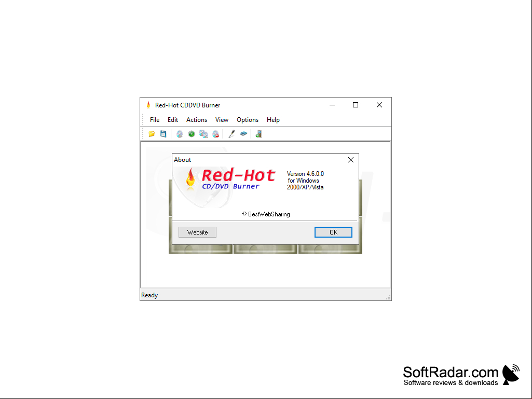This screenshot has height=399, width=532.
Task: Click the Version 4.6.0.0 text
Action: [305, 174]
